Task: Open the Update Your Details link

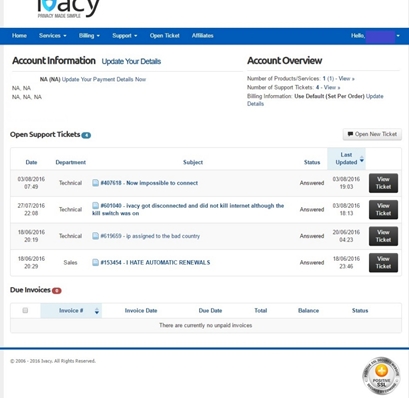Action: (x=131, y=61)
